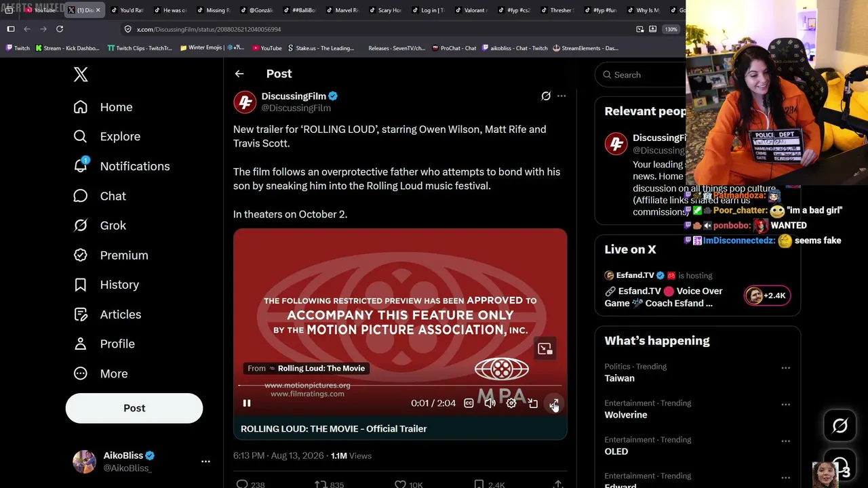
Task: Go to the Profile page
Action: point(104,344)
